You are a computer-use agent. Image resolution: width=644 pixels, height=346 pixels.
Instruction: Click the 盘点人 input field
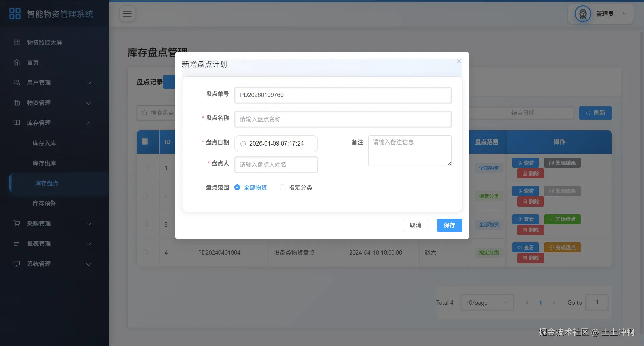276,165
